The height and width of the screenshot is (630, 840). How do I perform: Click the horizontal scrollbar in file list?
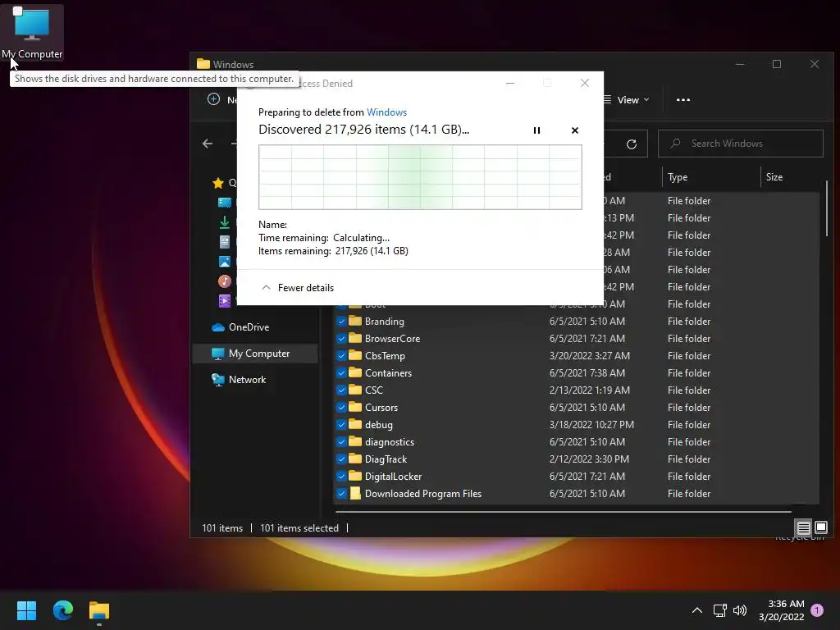click(x=563, y=512)
